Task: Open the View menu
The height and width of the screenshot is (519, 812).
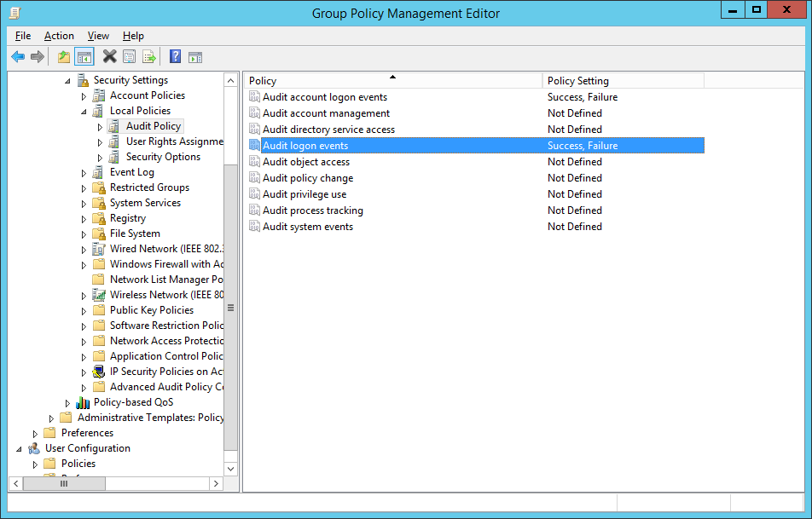Action: (98, 36)
